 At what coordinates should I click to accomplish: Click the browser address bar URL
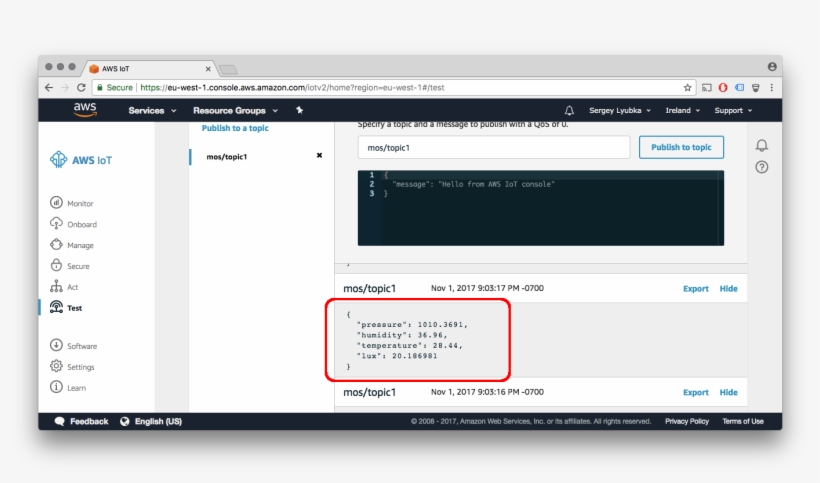click(292, 88)
